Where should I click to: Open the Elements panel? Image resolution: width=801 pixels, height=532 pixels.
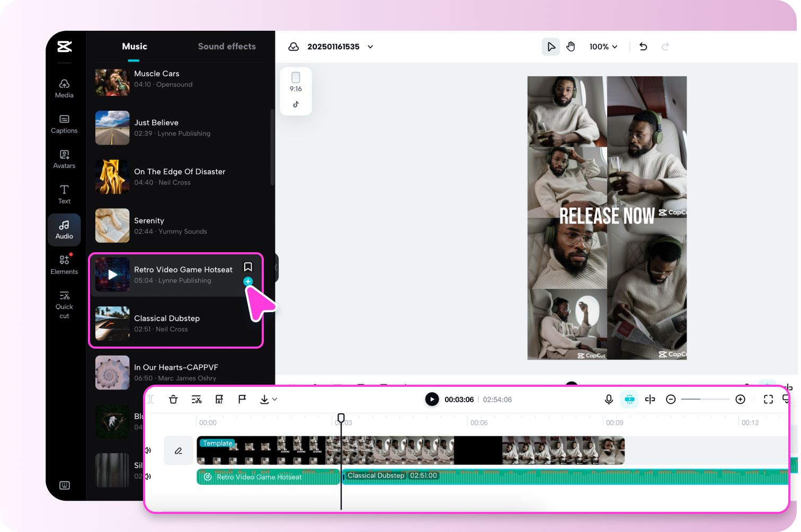pos(64,263)
